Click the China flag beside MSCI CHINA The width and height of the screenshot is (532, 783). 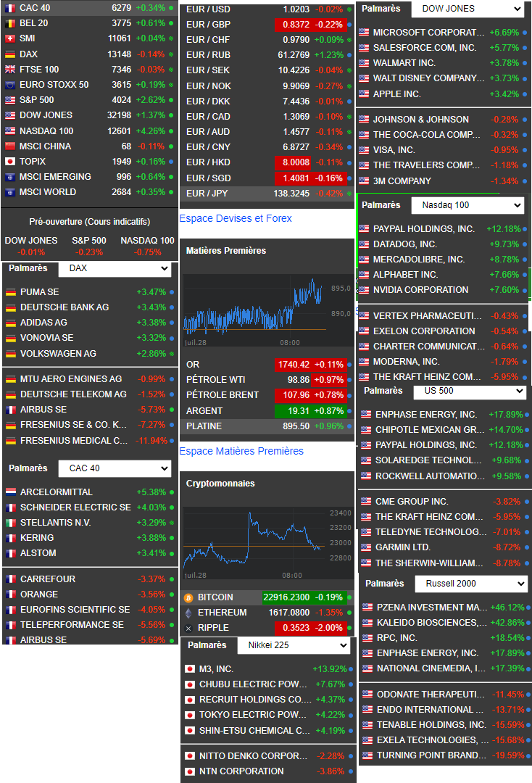(10, 146)
